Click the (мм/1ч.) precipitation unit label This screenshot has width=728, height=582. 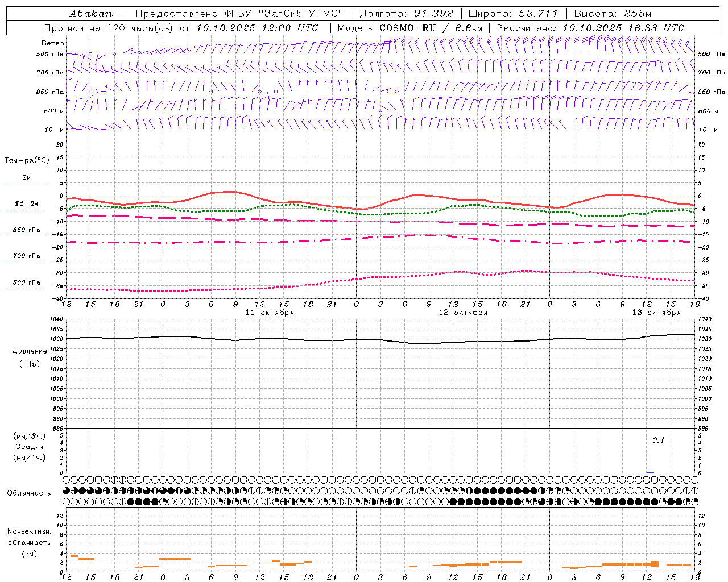click(x=29, y=458)
